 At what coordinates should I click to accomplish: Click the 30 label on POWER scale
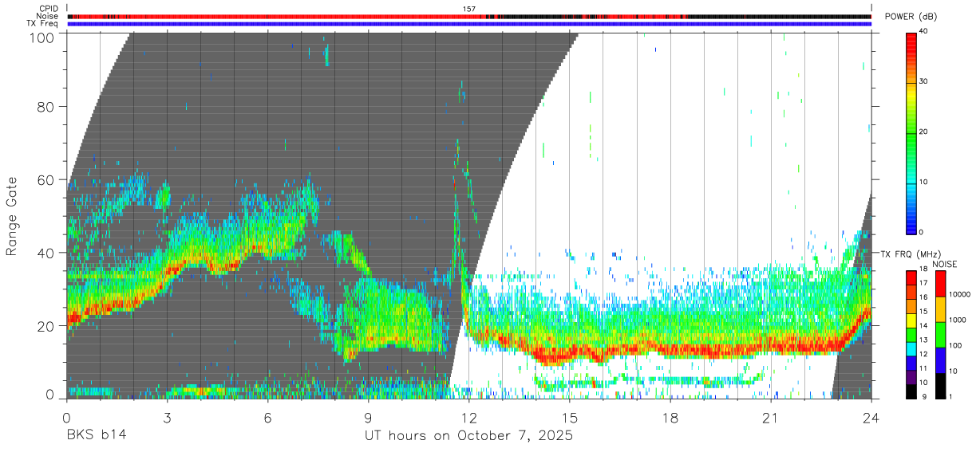(923, 82)
